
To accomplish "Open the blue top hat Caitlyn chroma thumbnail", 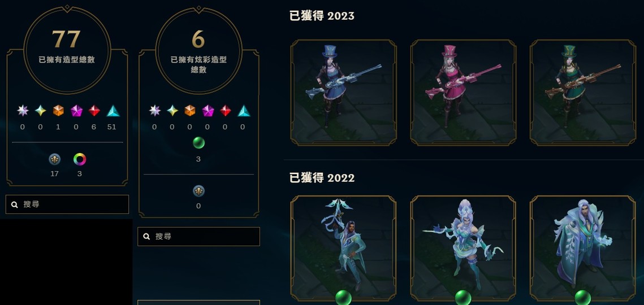I will point(343,93).
